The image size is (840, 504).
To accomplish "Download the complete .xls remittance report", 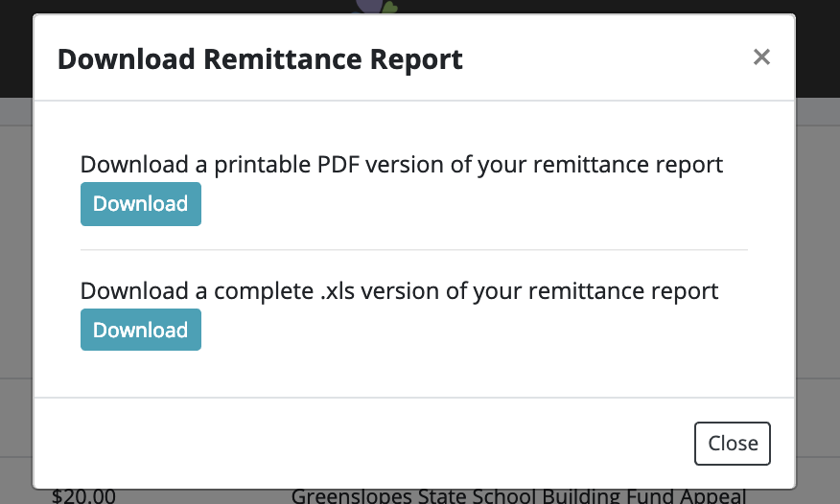I will pyautogui.click(x=141, y=330).
